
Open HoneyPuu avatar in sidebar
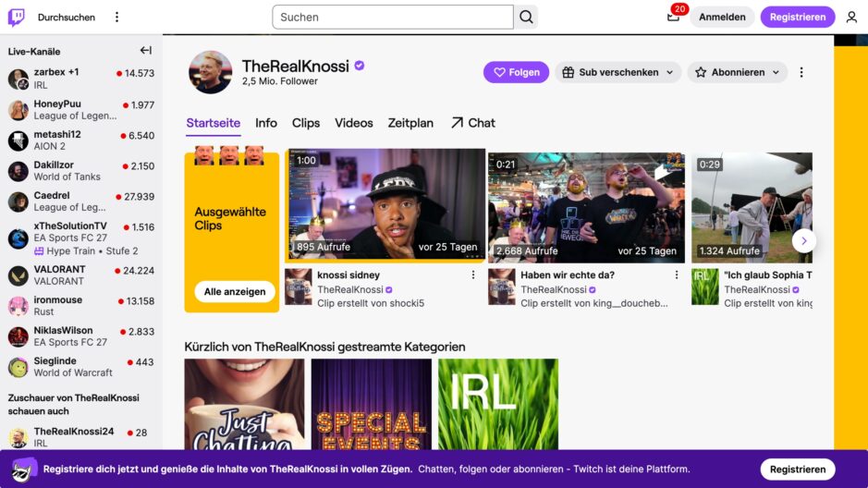coord(18,110)
